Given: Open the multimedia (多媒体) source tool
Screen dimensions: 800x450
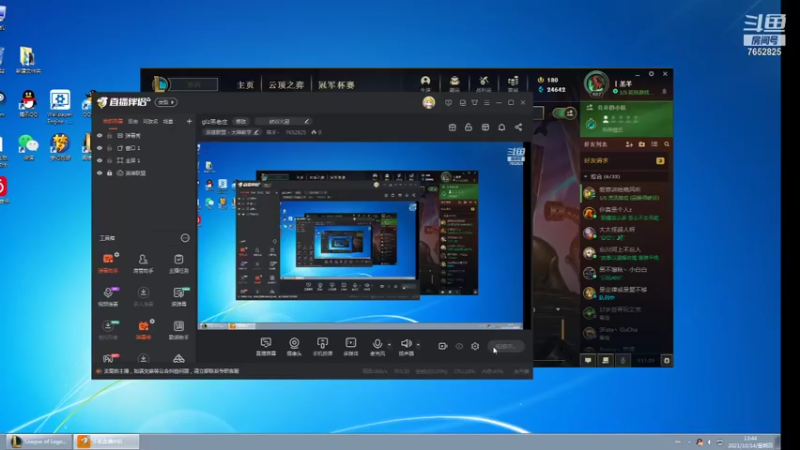Looking at the screenshot, I should click(351, 346).
